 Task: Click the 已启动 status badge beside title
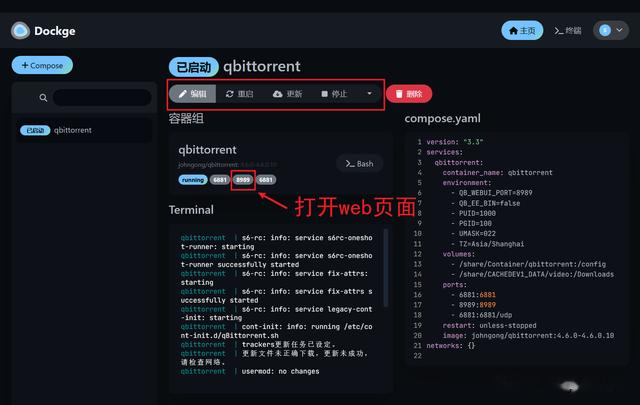coord(194,67)
